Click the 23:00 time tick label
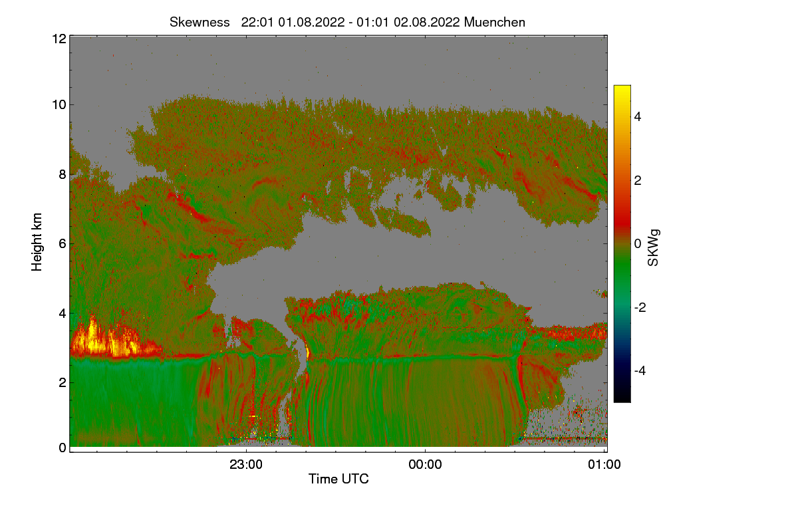This screenshot has height=532, width=798. [x=246, y=465]
